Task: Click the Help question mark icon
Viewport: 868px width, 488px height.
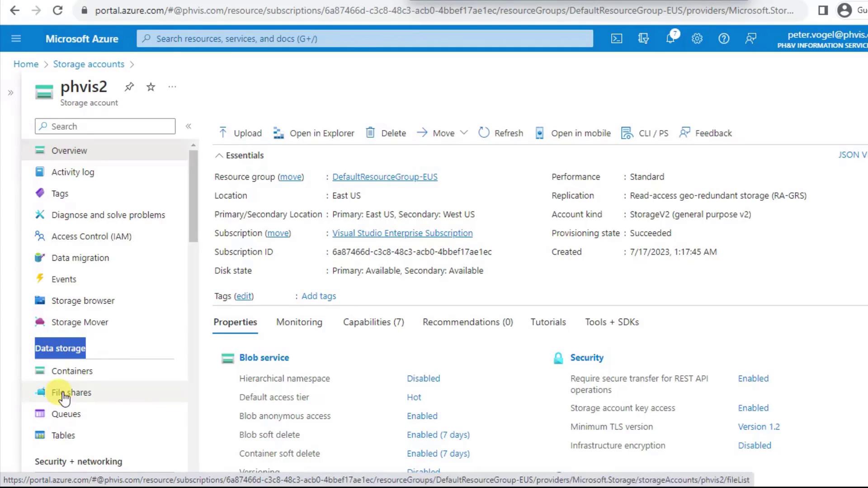Action: pyautogui.click(x=724, y=39)
